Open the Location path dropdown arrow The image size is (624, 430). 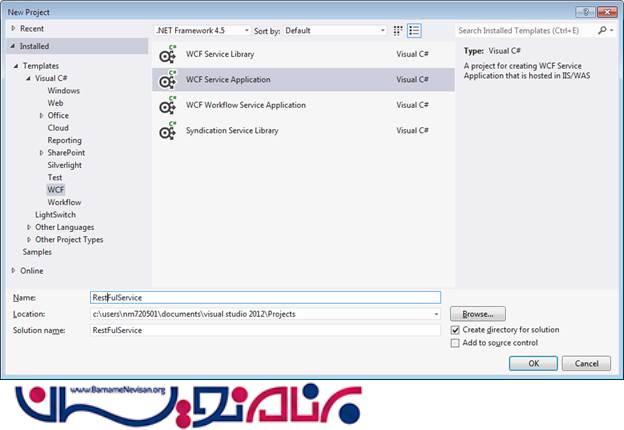pos(436,314)
